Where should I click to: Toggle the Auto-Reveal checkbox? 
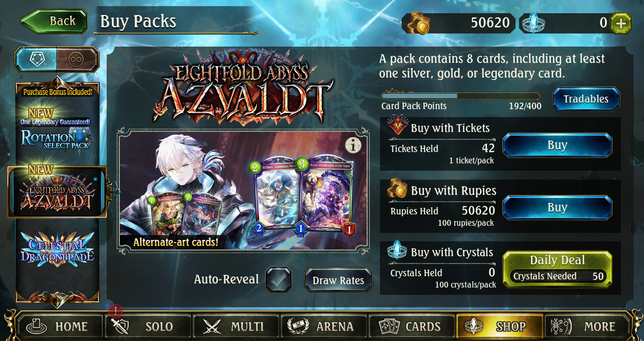pyautogui.click(x=279, y=280)
